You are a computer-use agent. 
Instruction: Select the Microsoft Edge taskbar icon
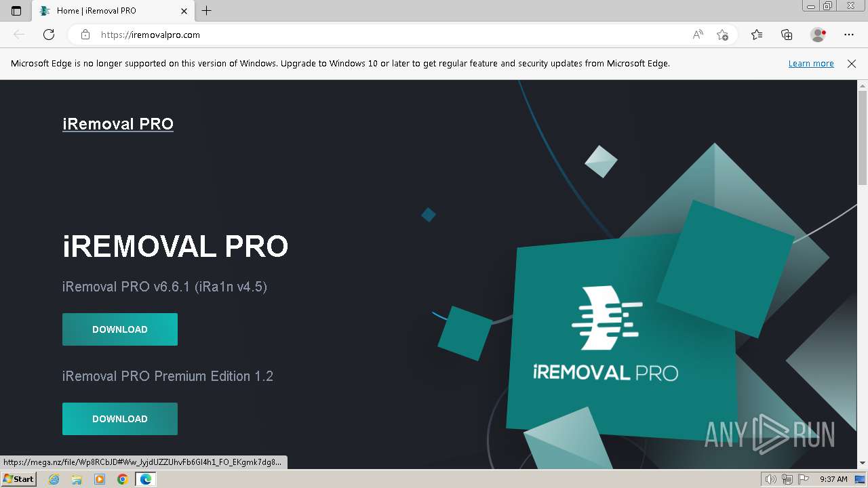[146, 479]
